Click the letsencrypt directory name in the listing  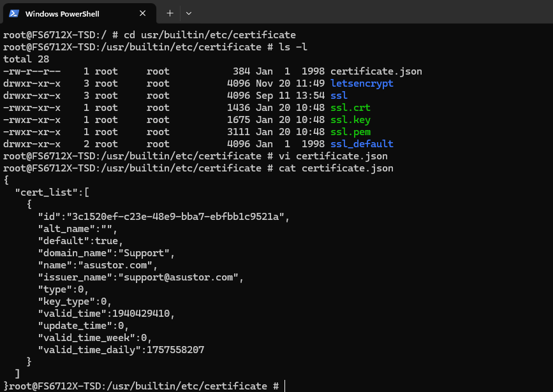click(362, 83)
